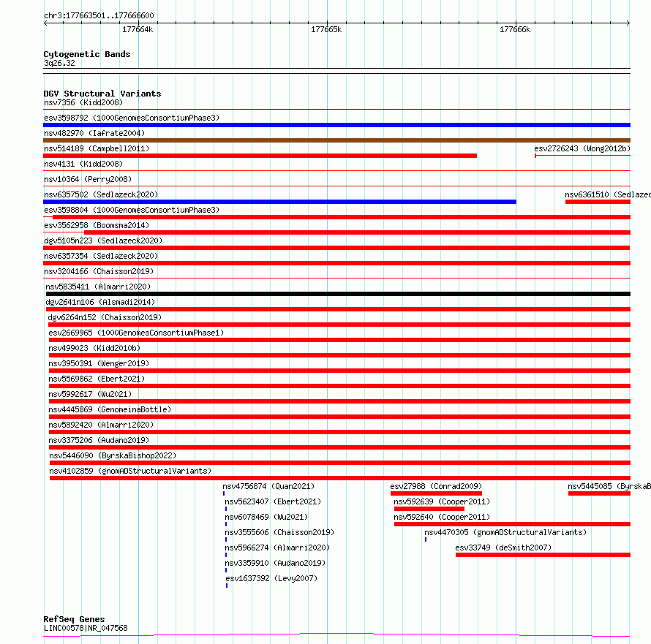This screenshot has height=644, width=651.
Task: Click the nsv4756874 (Quan2021) label
Action: [268, 486]
